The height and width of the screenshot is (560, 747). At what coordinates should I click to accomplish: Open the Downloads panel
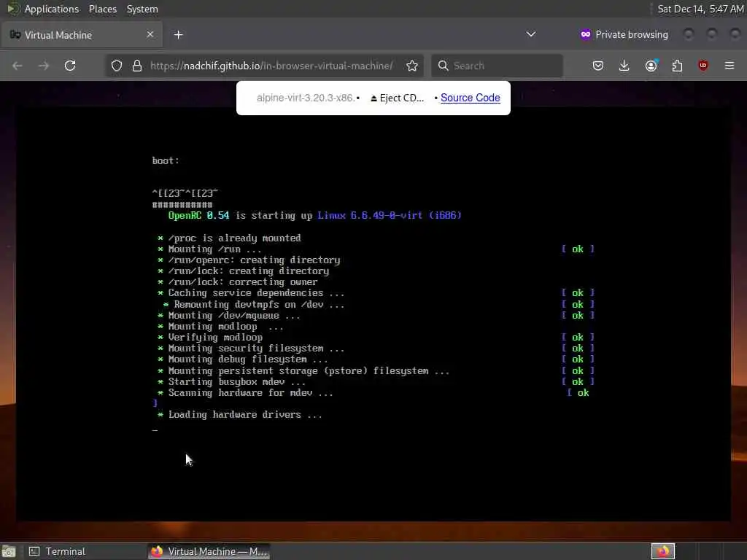[x=624, y=66]
